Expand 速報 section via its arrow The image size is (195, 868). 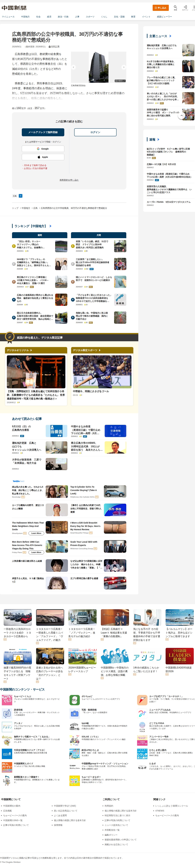pyautogui.click(x=158, y=139)
